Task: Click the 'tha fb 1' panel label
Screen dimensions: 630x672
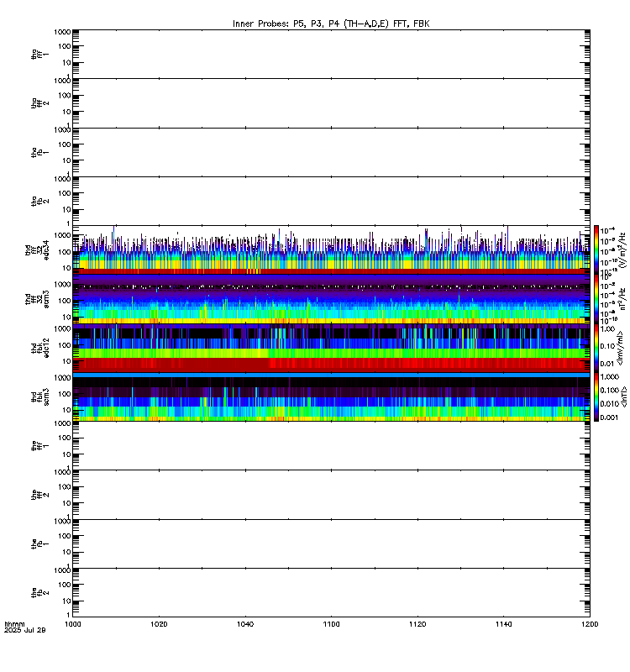Action: point(40,152)
